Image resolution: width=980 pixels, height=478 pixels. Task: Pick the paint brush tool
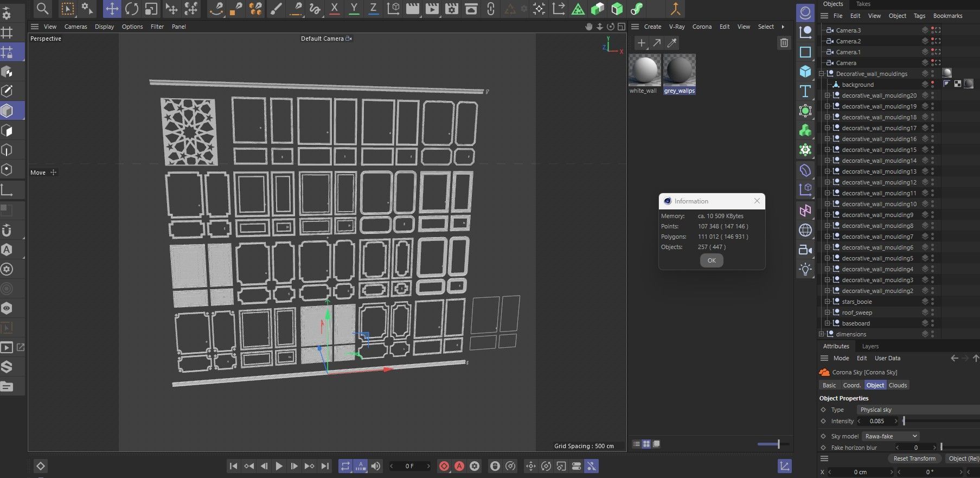(x=276, y=9)
